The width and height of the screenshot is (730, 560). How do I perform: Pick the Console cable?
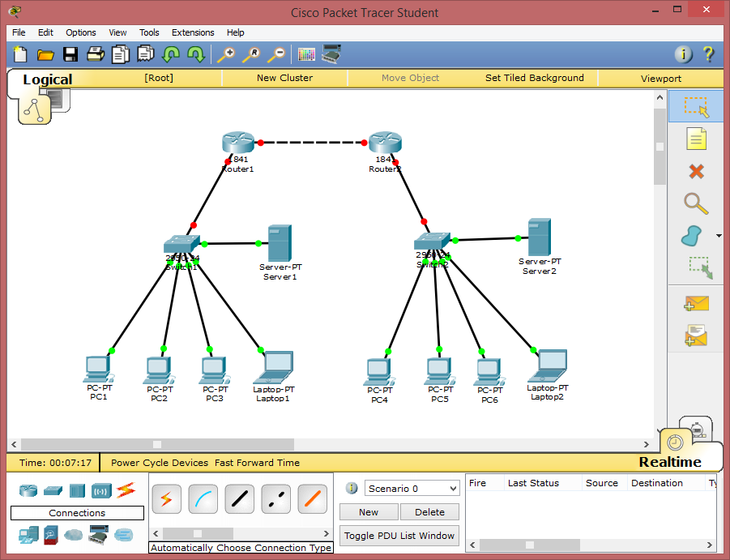[203, 499]
